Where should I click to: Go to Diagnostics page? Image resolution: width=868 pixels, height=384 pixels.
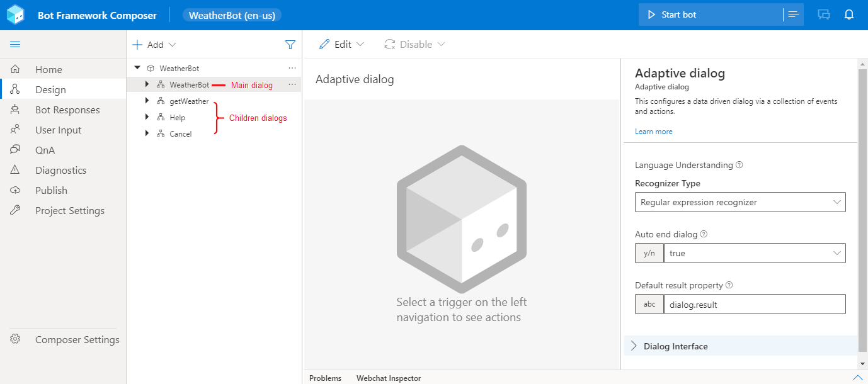tap(61, 170)
